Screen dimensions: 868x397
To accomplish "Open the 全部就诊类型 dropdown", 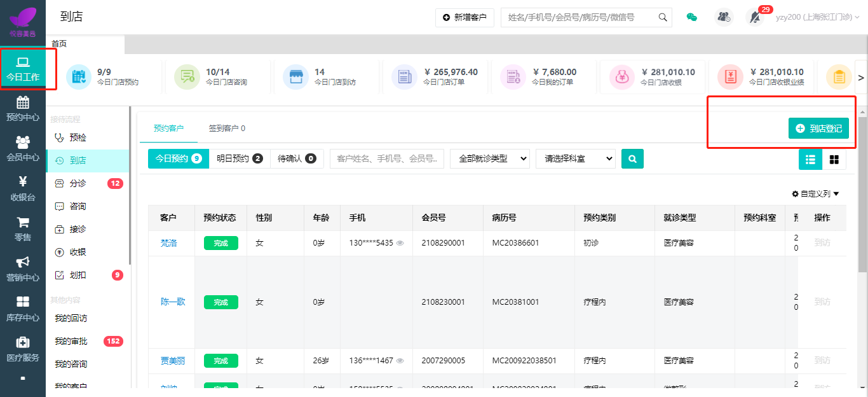I will point(490,158).
